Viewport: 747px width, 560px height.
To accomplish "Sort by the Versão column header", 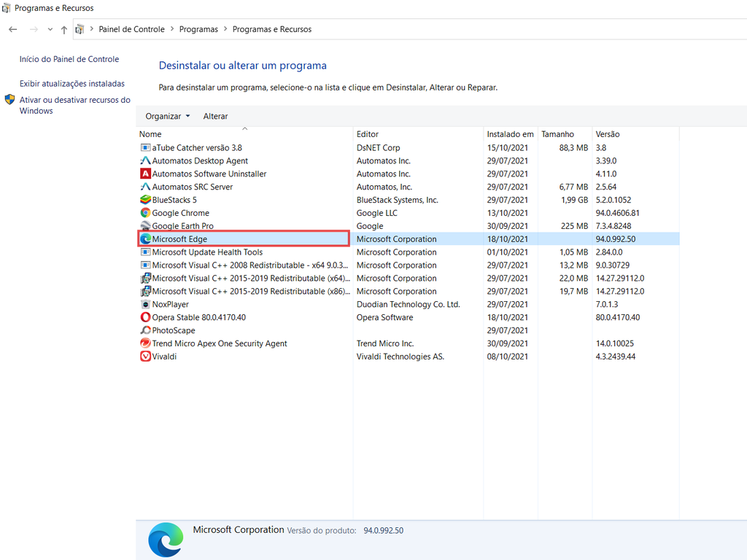I will click(x=635, y=134).
